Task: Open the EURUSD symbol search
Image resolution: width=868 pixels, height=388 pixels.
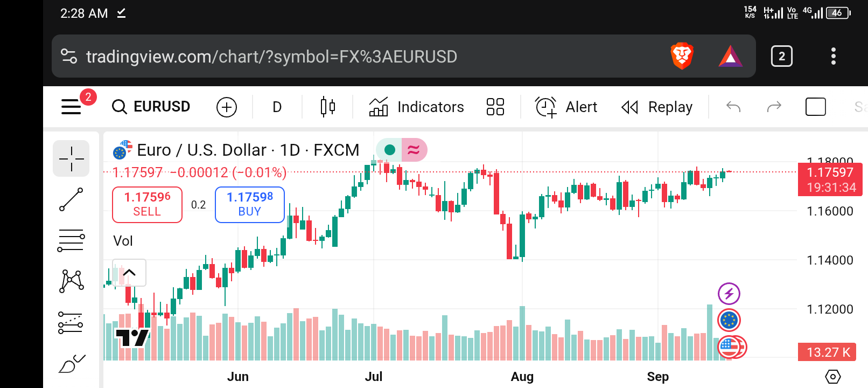Action: pyautogui.click(x=151, y=107)
